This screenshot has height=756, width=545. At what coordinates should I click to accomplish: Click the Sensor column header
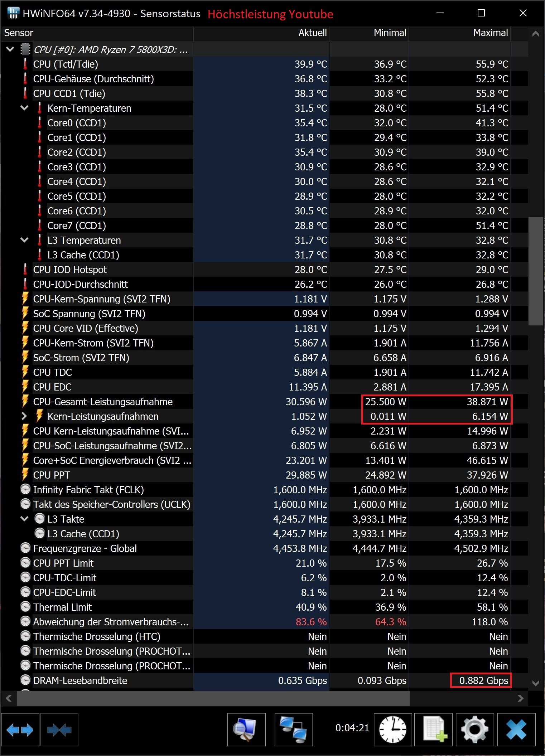(97, 33)
